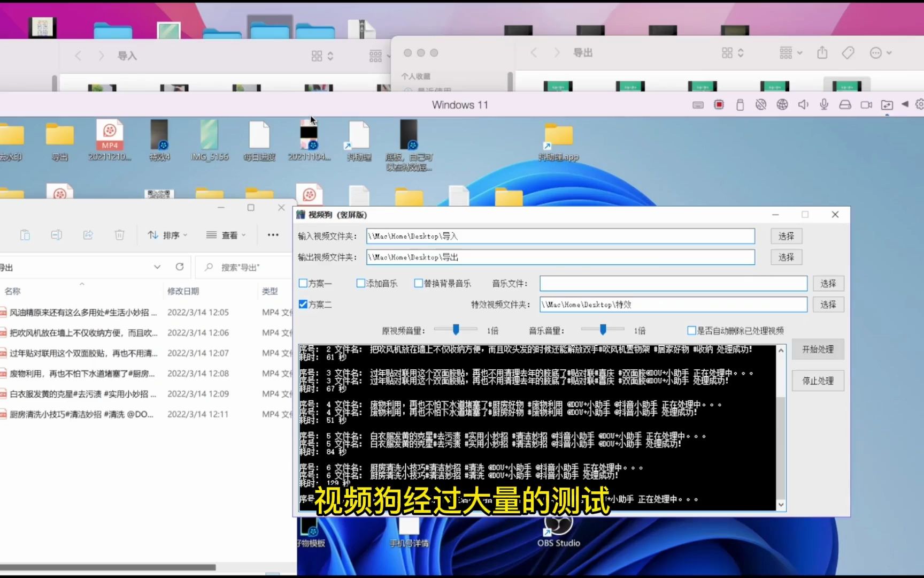
Task: Click the camera icon in Windows 11 bar
Action: pyautogui.click(x=866, y=105)
